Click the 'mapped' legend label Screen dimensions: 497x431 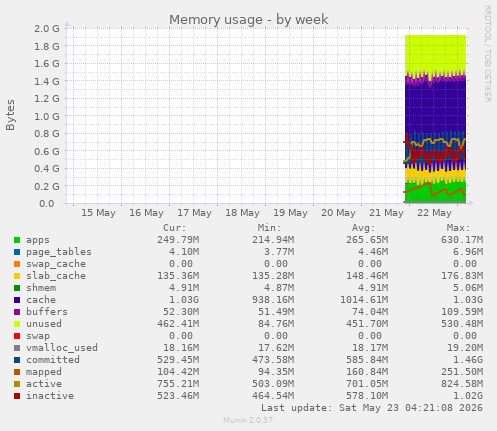click(44, 372)
